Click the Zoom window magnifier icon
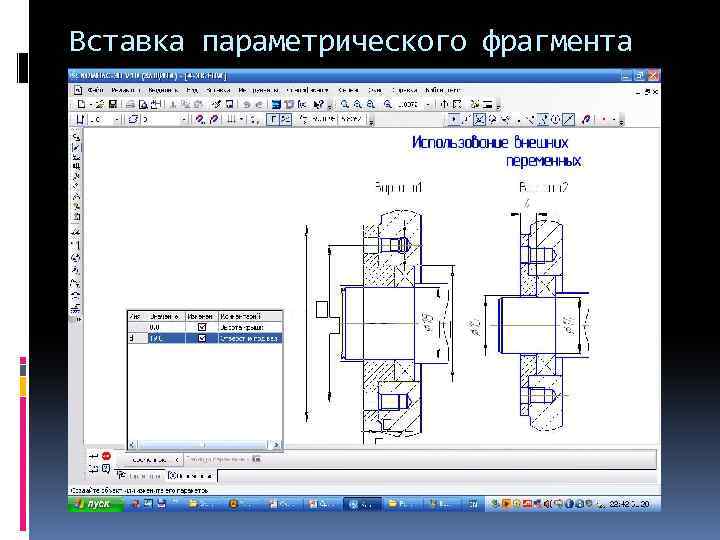 coord(345,104)
